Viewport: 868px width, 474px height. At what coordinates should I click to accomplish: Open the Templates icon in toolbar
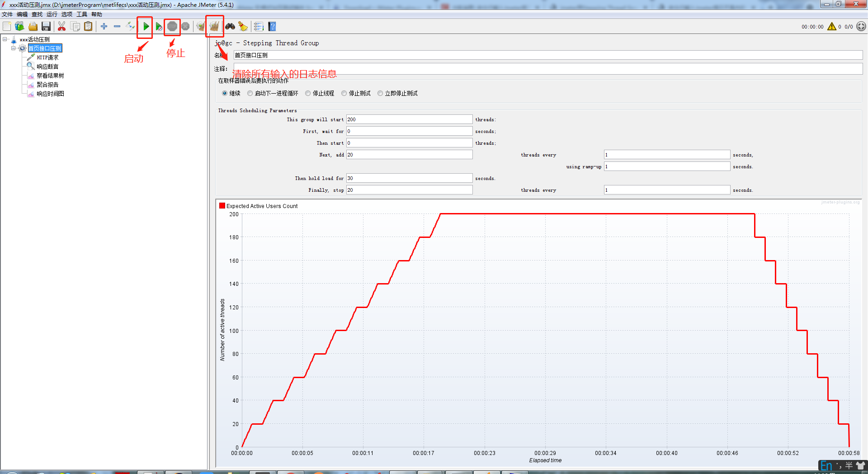click(x=19, y=26)
